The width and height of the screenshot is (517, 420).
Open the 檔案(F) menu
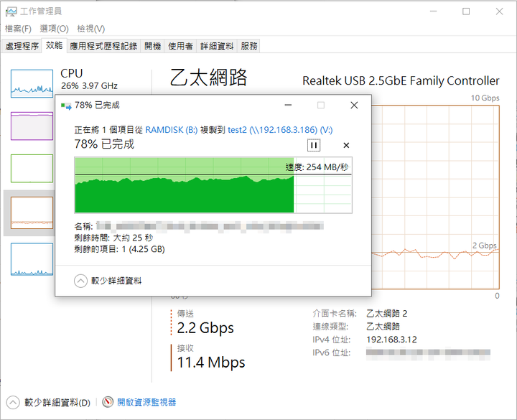[x=18, y=29]
